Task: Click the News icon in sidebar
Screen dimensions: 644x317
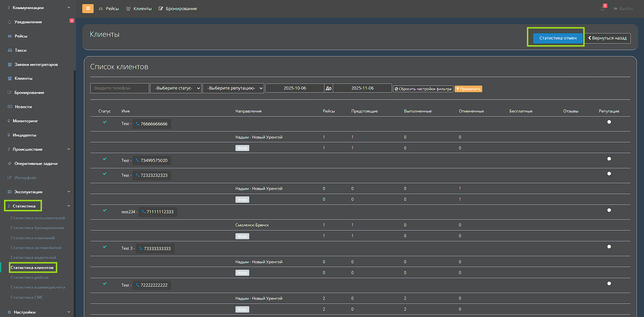Action: coord(10,107)
